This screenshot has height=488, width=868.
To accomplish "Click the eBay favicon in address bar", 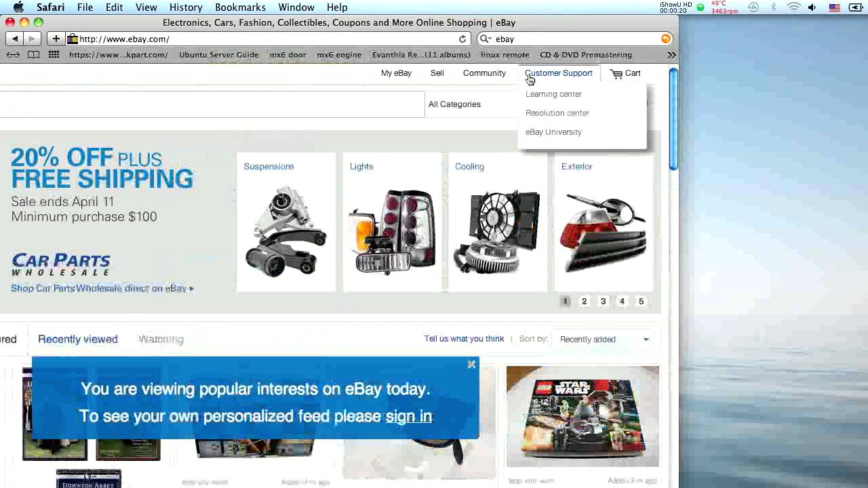I will [73, 39].
